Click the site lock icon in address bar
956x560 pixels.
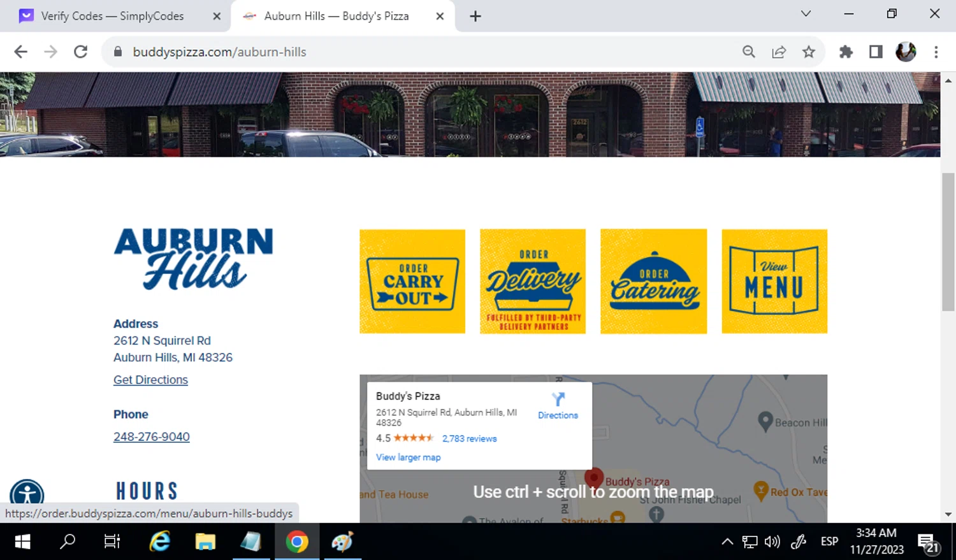coord(118,52)
